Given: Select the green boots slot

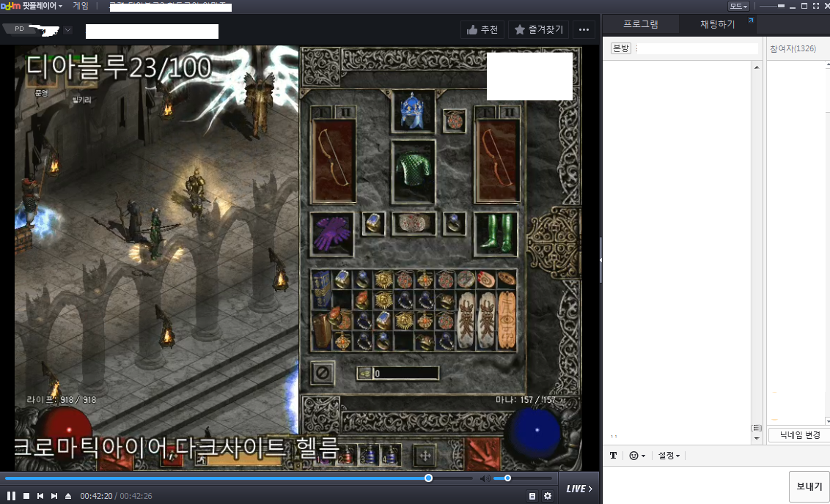Looking at the screenshot, I should tap(496, 234).
